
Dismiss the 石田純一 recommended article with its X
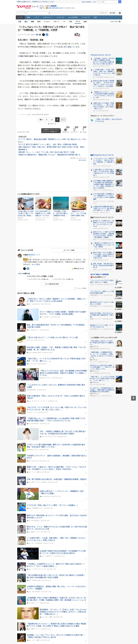(x=86, y=353)
